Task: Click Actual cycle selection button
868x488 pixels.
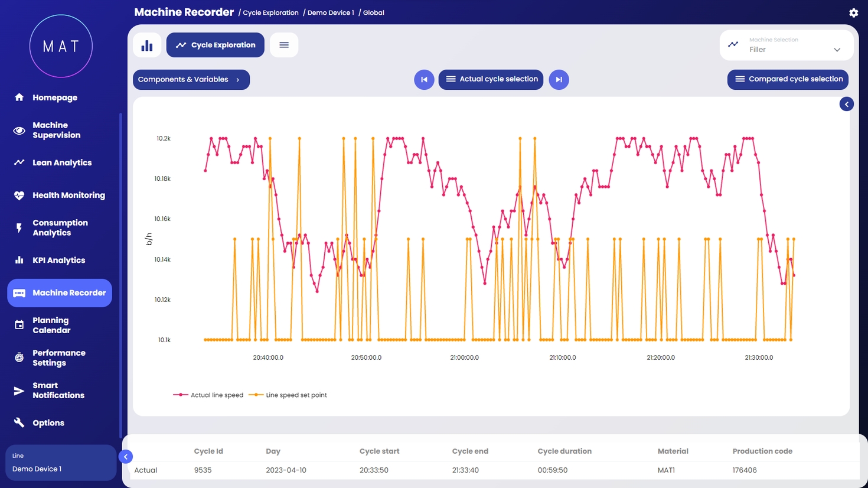Action: 491,79
